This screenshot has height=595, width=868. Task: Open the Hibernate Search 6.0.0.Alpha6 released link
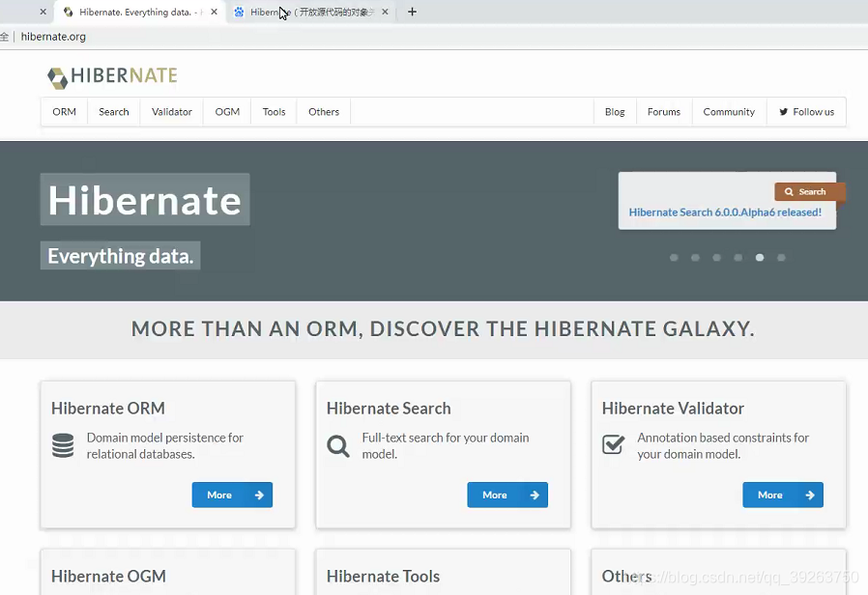(x=727, y=212)
